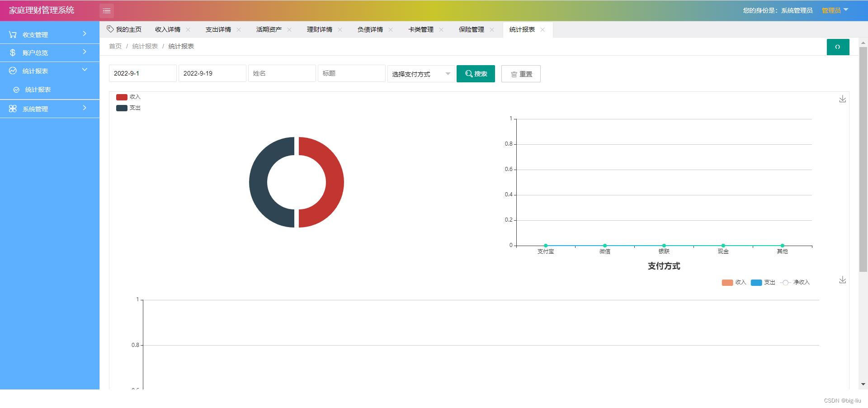
Task: Click the 微信 data point on line chart
Action: (605, 246)
